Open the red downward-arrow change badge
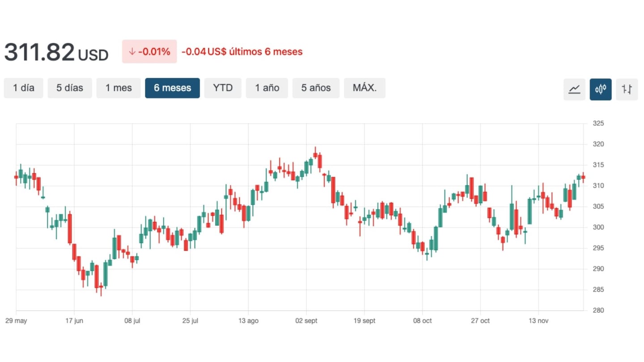 click(149, 51)
